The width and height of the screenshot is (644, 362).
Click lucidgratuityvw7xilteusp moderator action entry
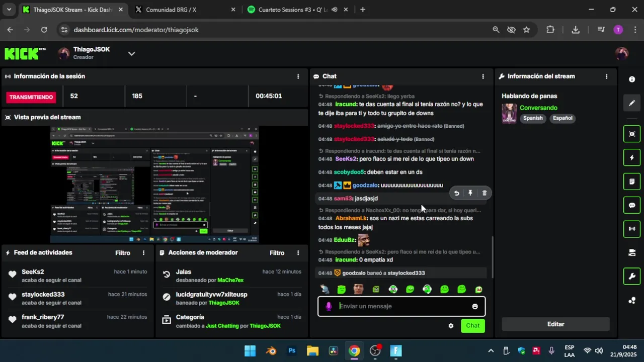(x=231, y=299)
